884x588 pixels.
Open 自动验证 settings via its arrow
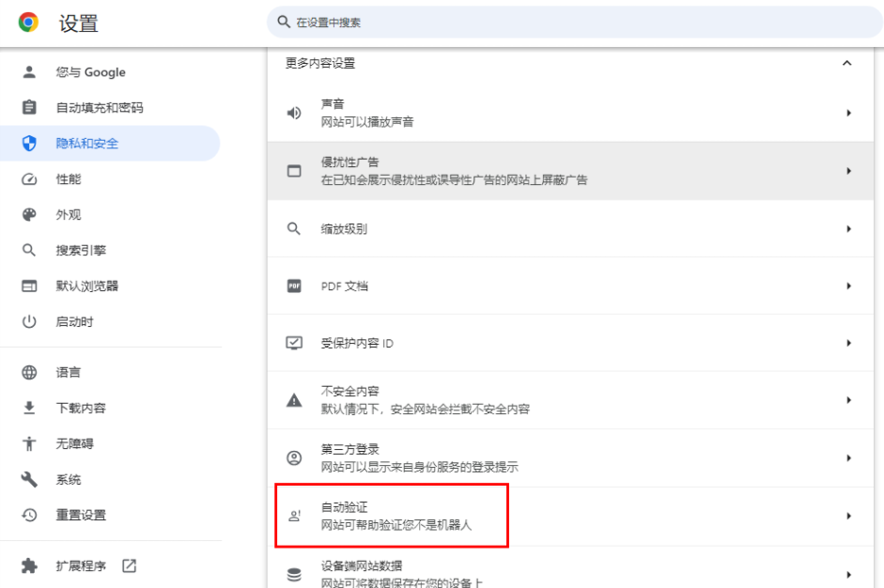pos(848,516)
